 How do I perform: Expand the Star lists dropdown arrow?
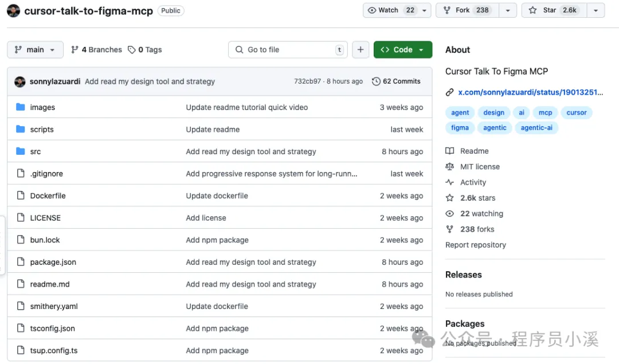point(596,10)
